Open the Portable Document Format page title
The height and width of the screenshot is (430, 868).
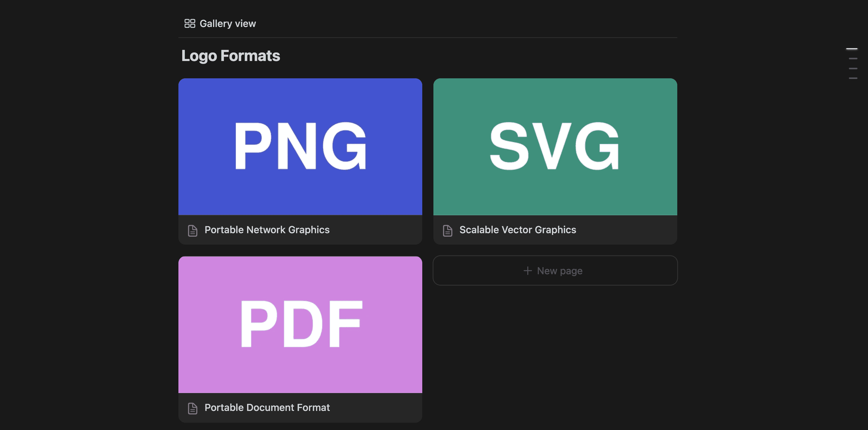(x=267, y=407)
